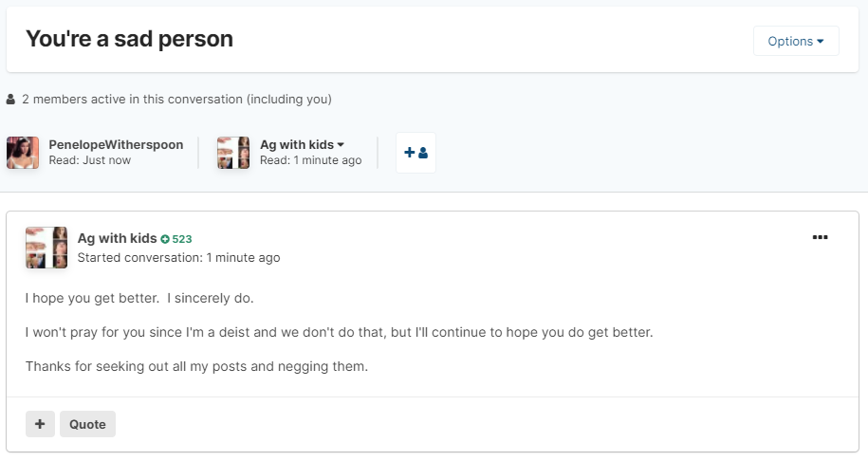This screenshot has height=461, width=868.
Task: Click the "I hope you get better" paragraph
Action: 139,299
